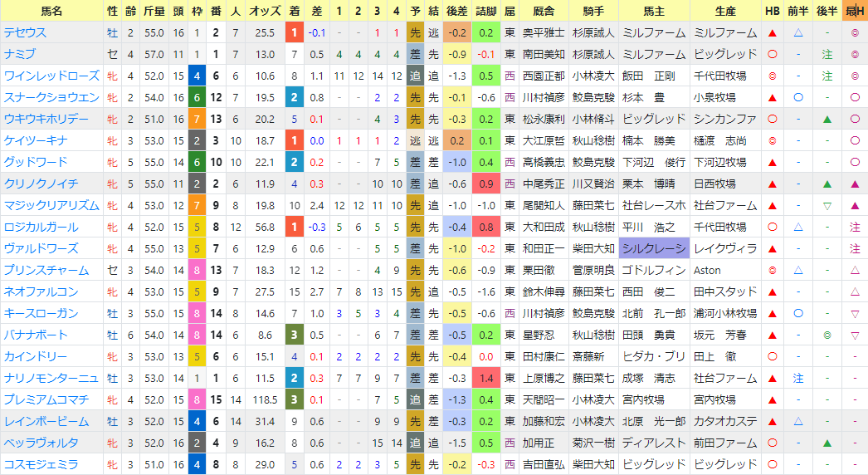Image resolution: width=868 pixels, height=475 pixels.
Task: Select the 着 column header
Action: [x=294, y=11]
